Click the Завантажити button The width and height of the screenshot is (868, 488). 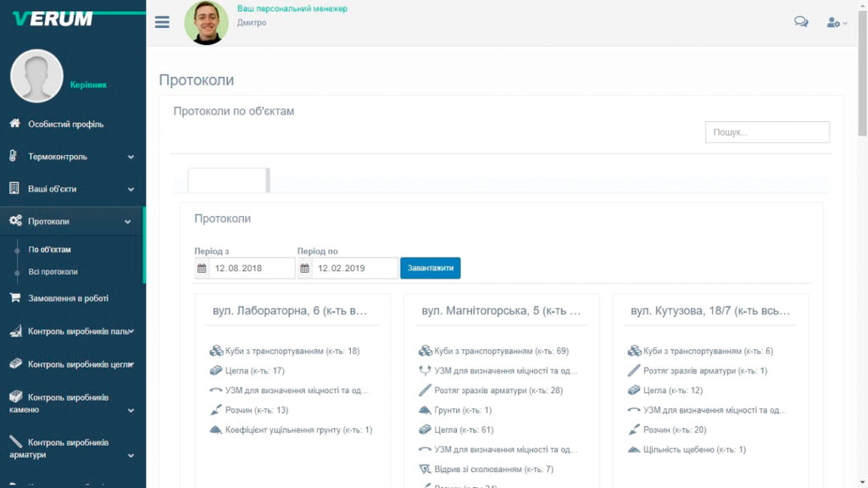point(430,268)
